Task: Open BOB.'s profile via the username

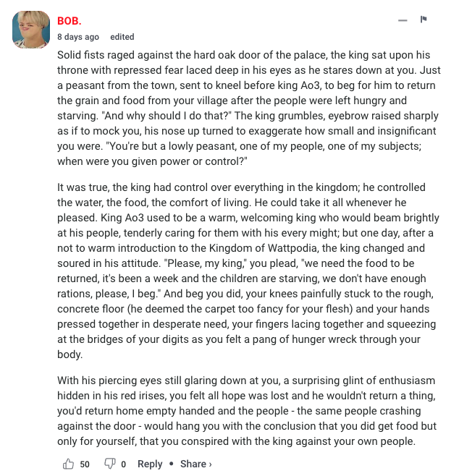Action: 70,21
